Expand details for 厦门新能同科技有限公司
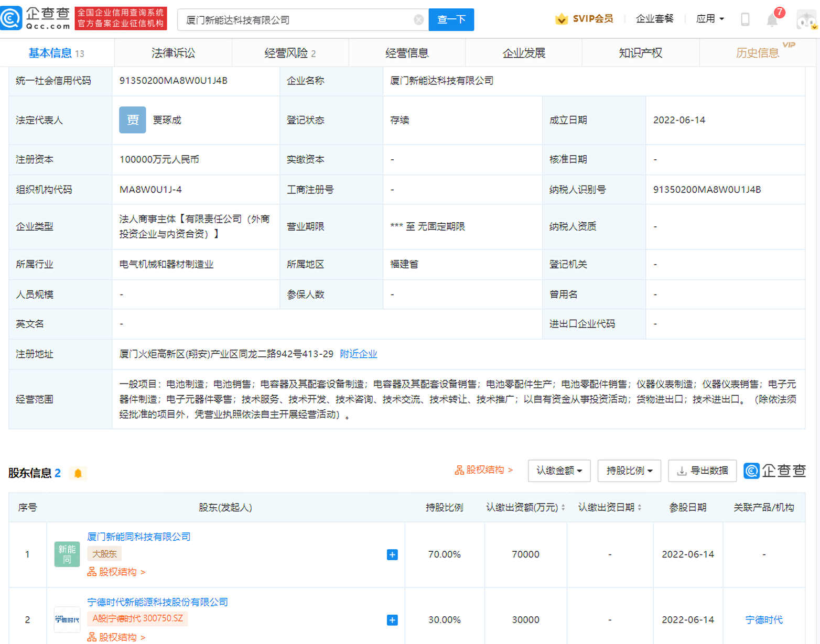 click(392, 554)
